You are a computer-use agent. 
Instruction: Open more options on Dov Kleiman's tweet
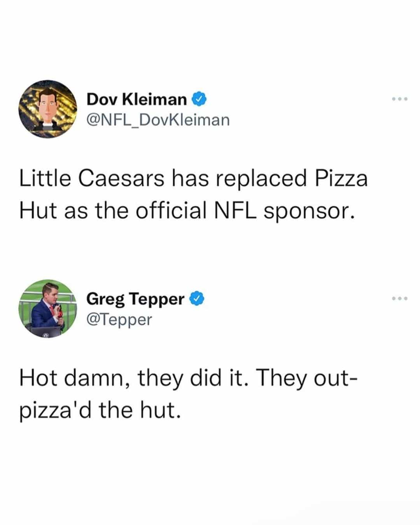click(x=400, y=99)
